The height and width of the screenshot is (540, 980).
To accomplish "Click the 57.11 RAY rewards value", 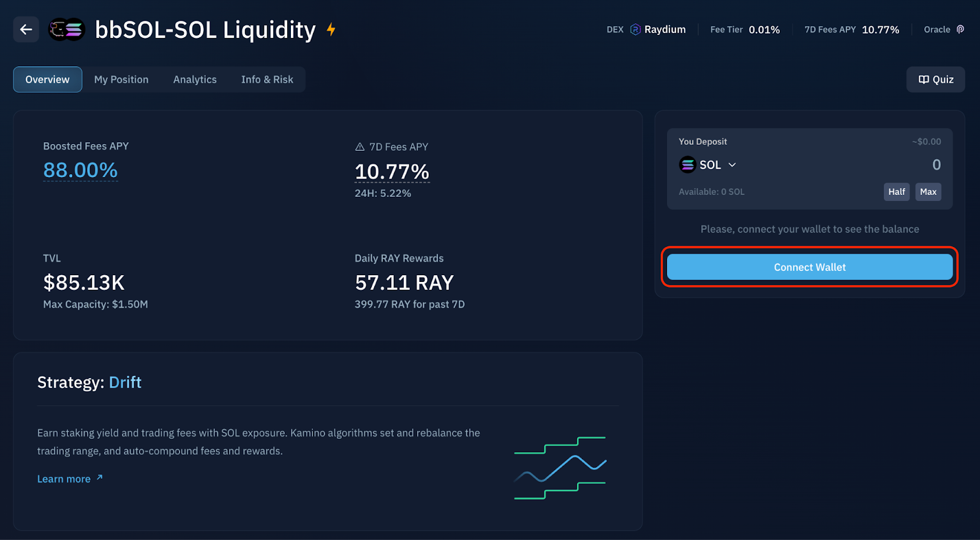I will point(404,283).
